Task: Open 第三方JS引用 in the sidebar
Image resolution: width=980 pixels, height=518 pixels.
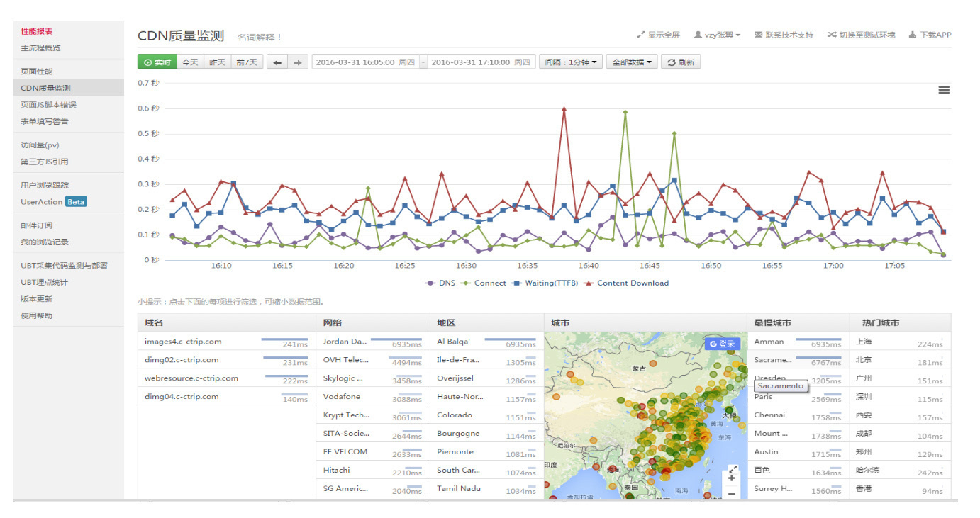Action: tap(45, 162)
